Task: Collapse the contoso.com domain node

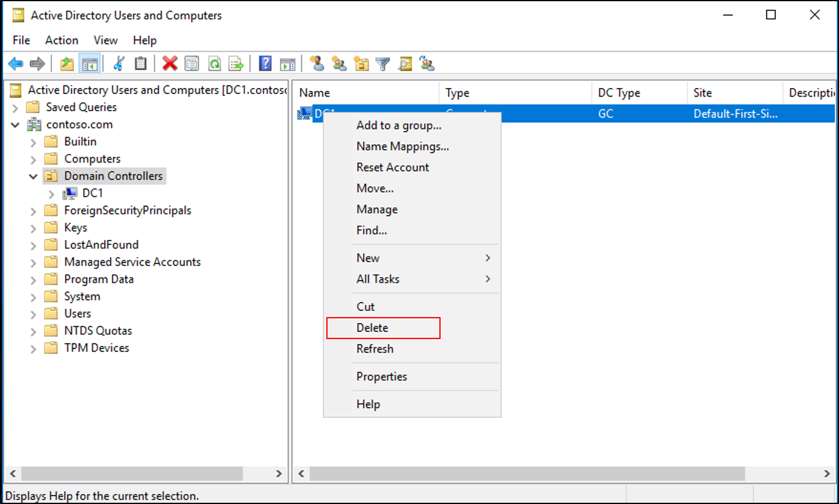Action: [x=15, y=125]
